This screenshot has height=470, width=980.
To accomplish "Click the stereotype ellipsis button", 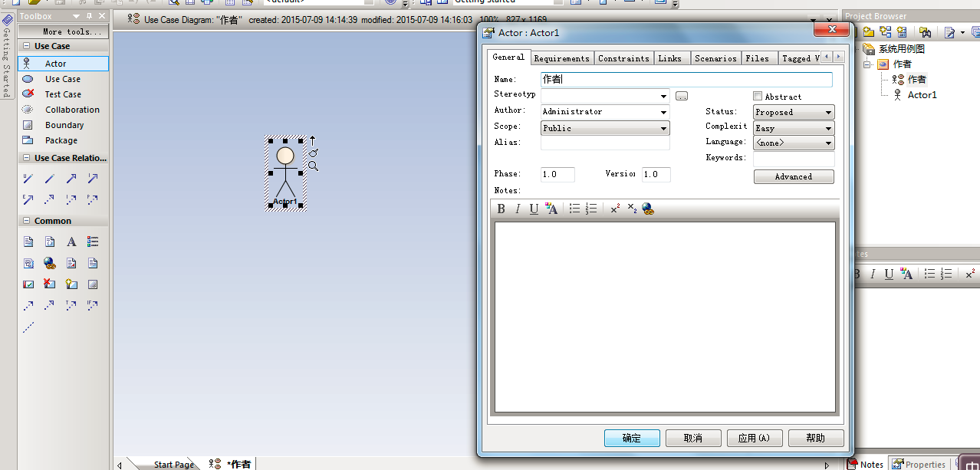I will 682,97.
